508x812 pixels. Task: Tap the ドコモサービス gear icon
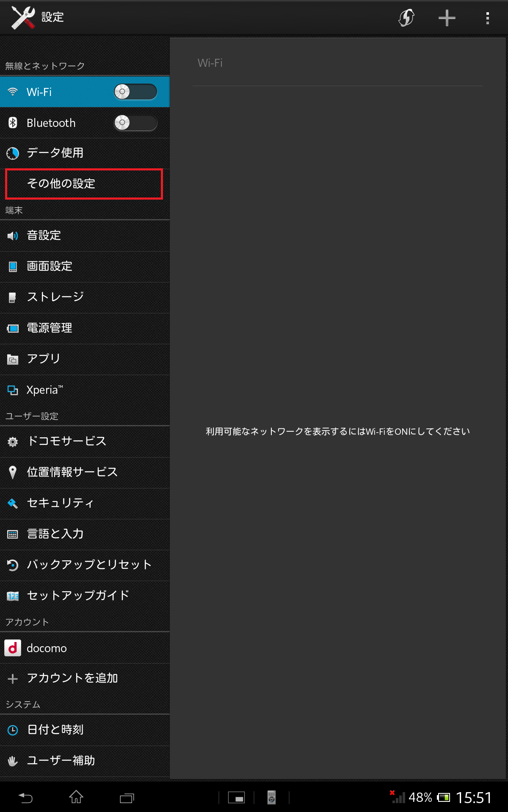click(x=13, y=442)
